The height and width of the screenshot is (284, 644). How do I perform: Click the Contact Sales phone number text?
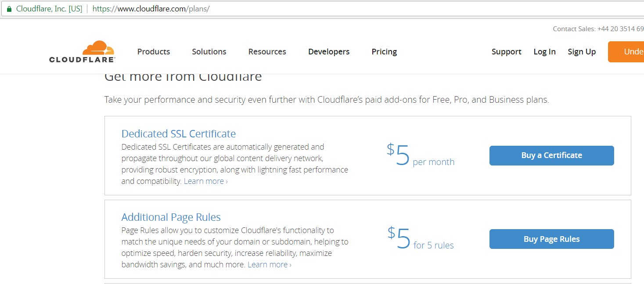tap(598, 29)
